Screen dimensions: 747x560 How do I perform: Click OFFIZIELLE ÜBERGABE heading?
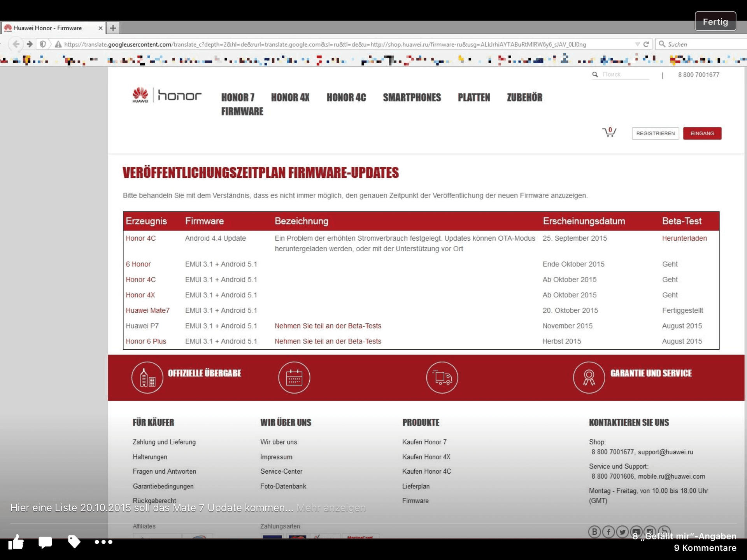click(x=204, y=373)
